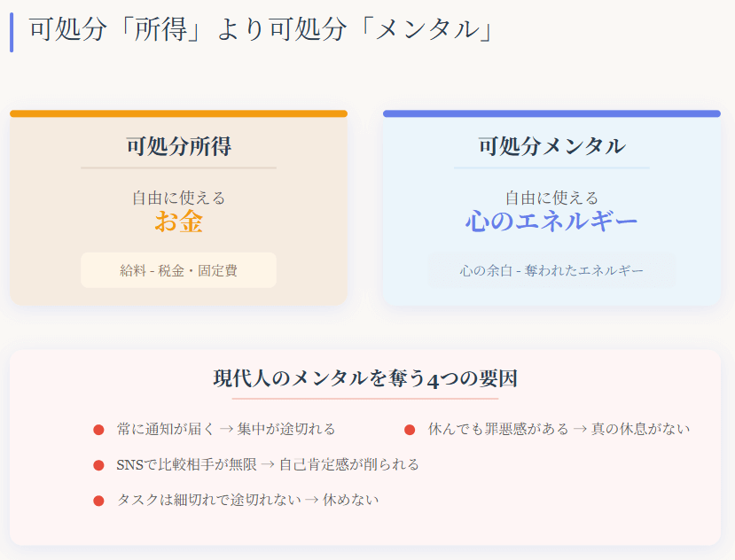This screenshot has height=560, width=735.
Task: Select the line 休んでも罪悪感がある → 真の休息がない
Action: pos(559,429)
